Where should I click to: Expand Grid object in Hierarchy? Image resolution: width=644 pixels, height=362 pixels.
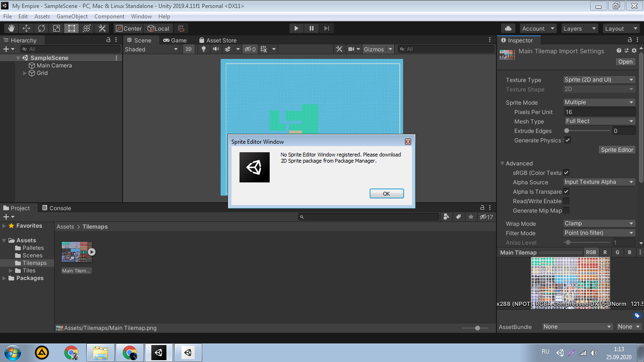click(x=25, y=73)
